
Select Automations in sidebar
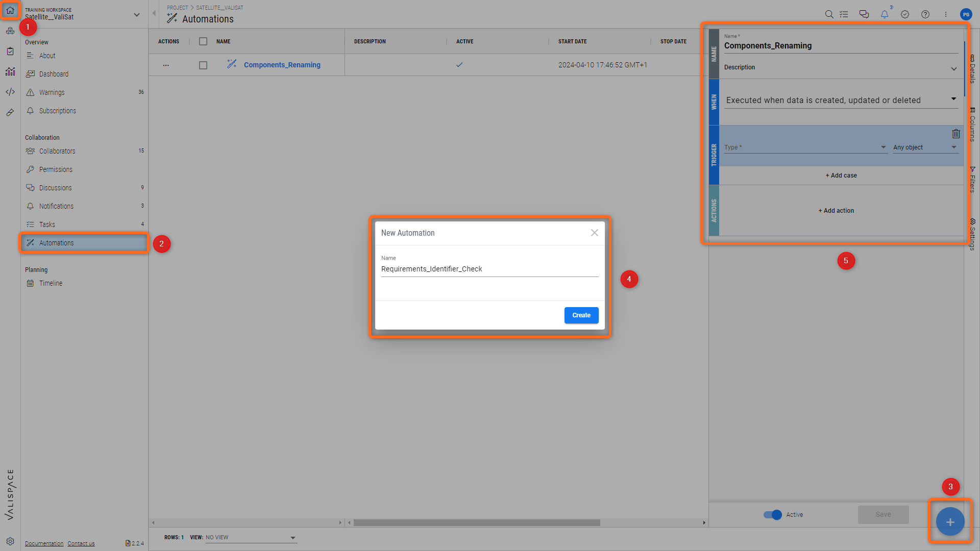[x=85, y=243]
